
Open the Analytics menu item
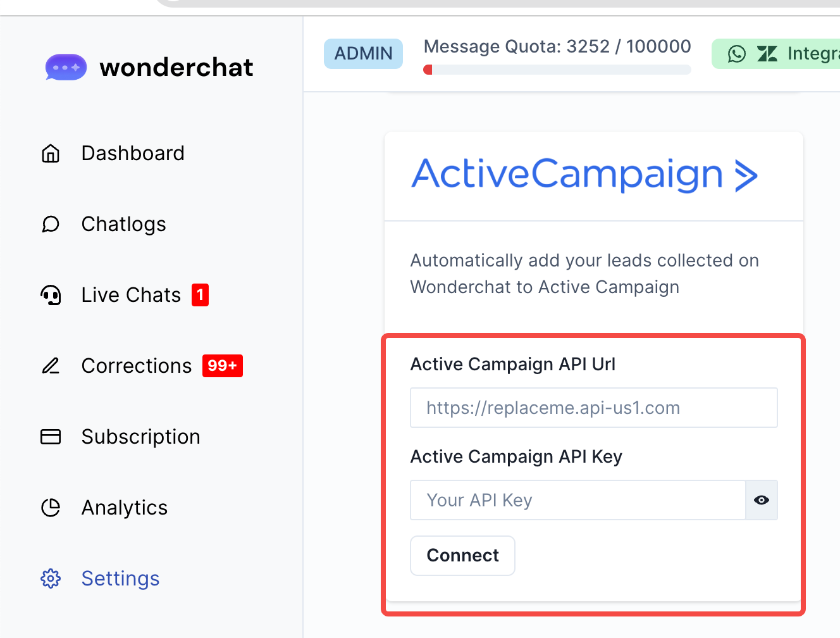tap(124, 508)
